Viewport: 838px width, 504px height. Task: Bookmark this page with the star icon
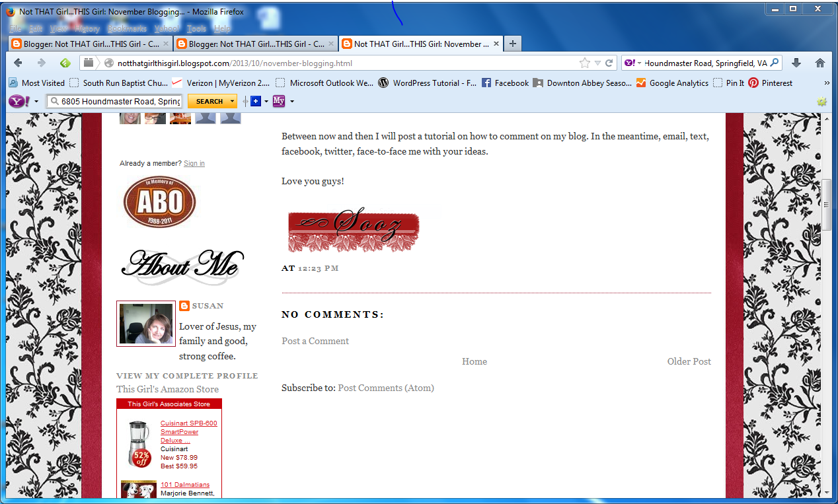tap(584, 63)
